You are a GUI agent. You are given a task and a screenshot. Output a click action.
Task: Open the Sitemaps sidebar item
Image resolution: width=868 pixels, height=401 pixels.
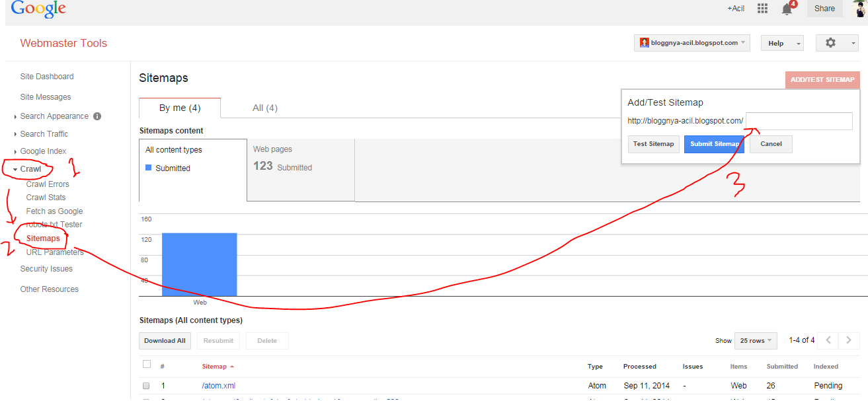pos(43,238)
